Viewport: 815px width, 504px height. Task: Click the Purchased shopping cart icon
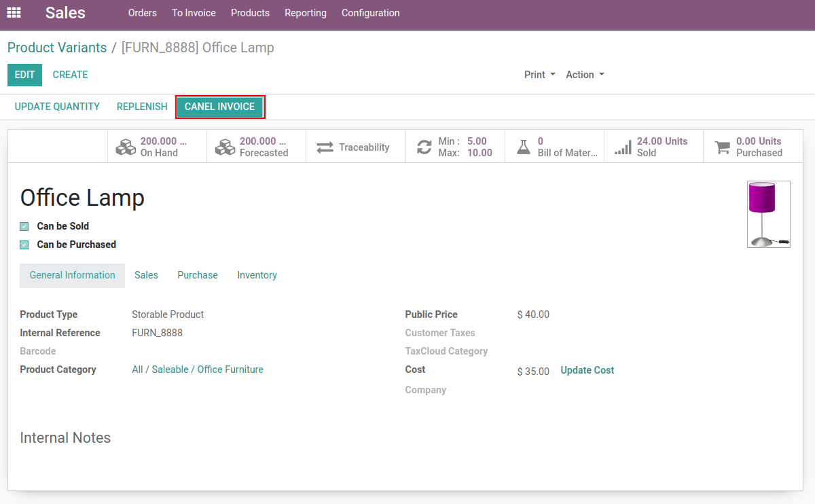pos(723,147)
